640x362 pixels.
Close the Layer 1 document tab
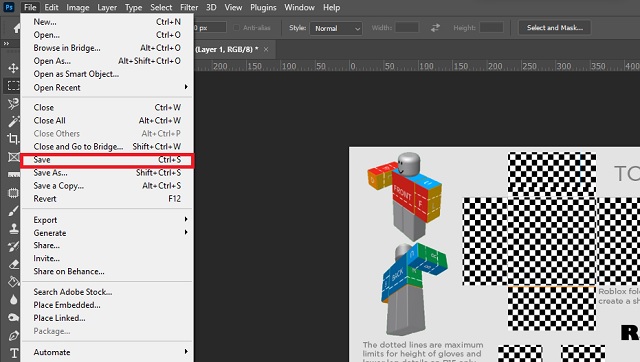[266, 49]
